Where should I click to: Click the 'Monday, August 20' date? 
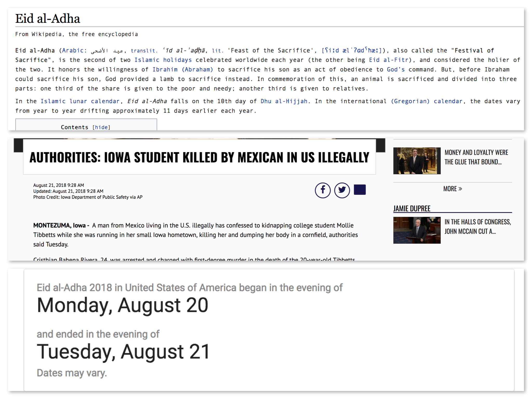point(122,305)
